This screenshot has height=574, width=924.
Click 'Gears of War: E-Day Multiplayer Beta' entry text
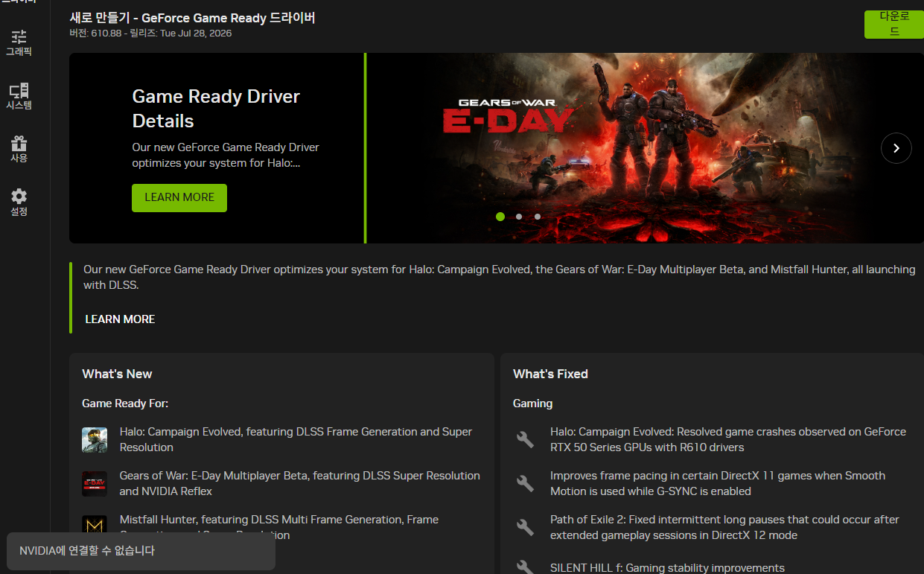click(299, 483)
